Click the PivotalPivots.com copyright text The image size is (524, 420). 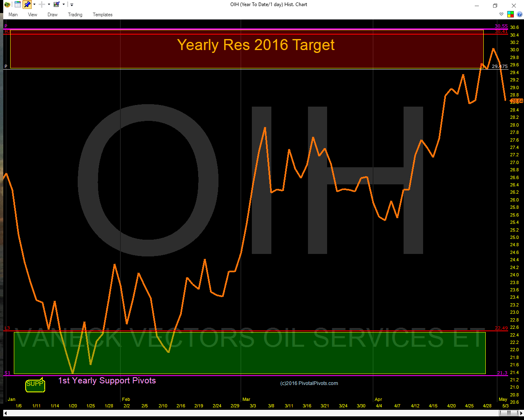(309, 383)
